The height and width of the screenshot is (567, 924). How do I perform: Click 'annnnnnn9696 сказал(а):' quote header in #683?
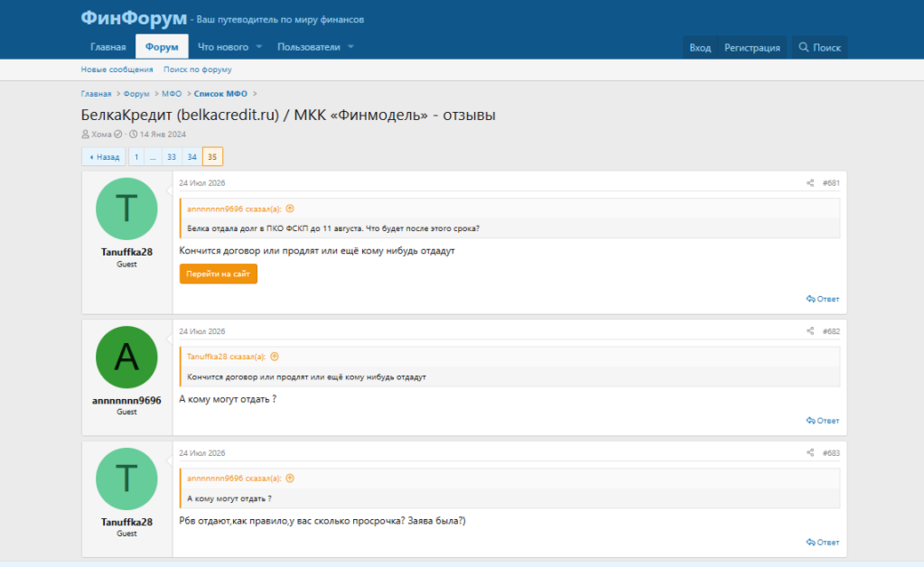234,479
